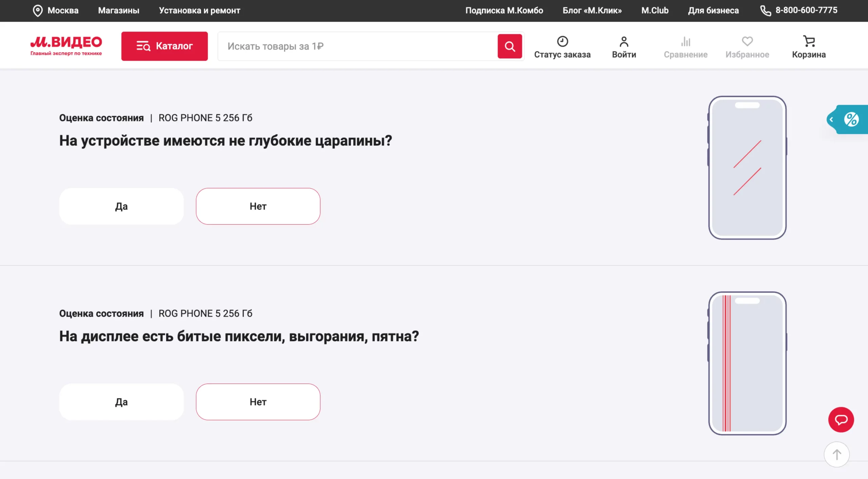Check Статус заказа clock icon
The height and width of the screenshot is (479, 868).
coord(562,46)
